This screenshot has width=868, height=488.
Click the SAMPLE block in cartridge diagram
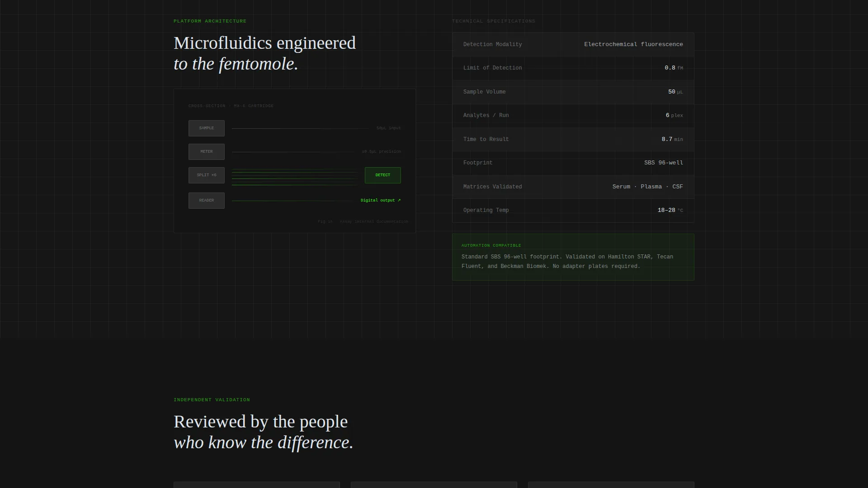pos(206,128)
